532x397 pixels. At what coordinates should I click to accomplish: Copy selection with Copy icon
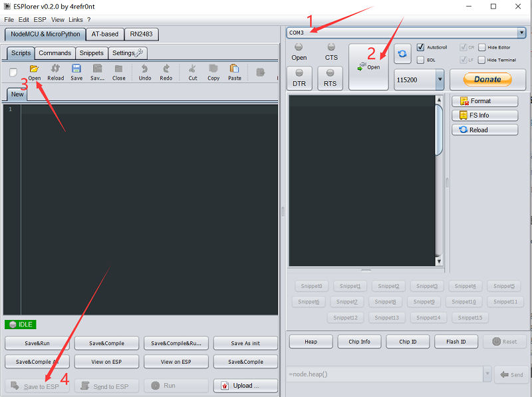tap(213, 72)
